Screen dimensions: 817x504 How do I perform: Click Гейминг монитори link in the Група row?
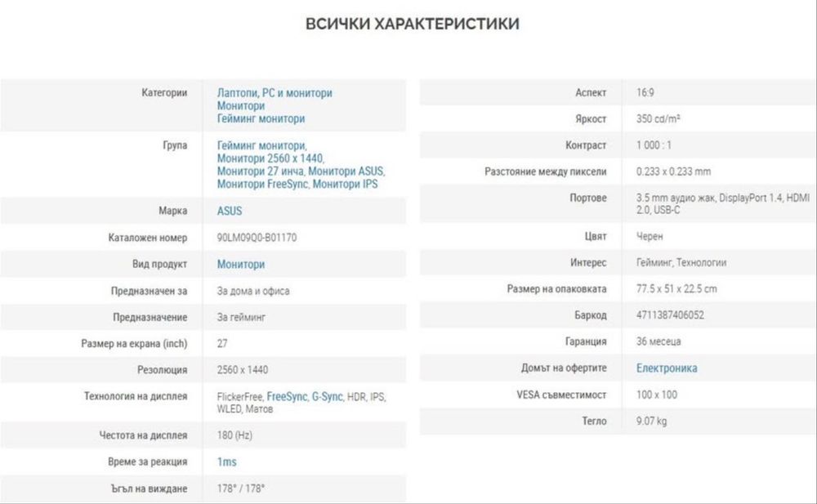pyautogui.click(x=261, y=145)
